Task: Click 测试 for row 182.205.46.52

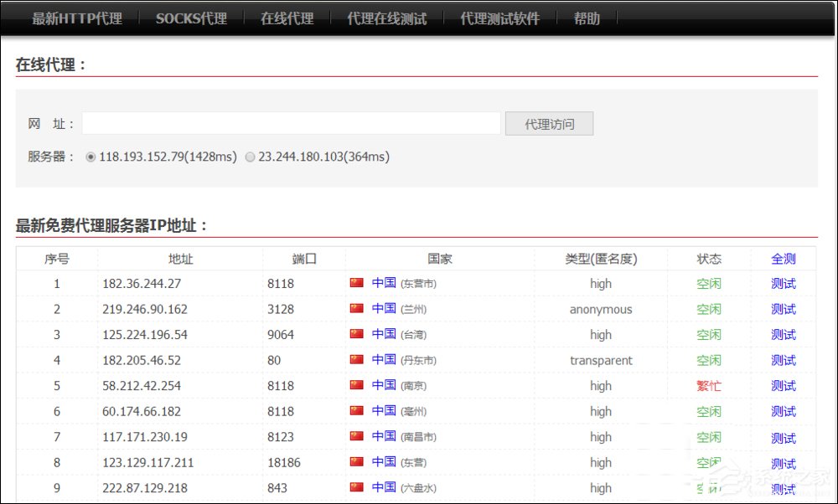Action: (784, 360)
